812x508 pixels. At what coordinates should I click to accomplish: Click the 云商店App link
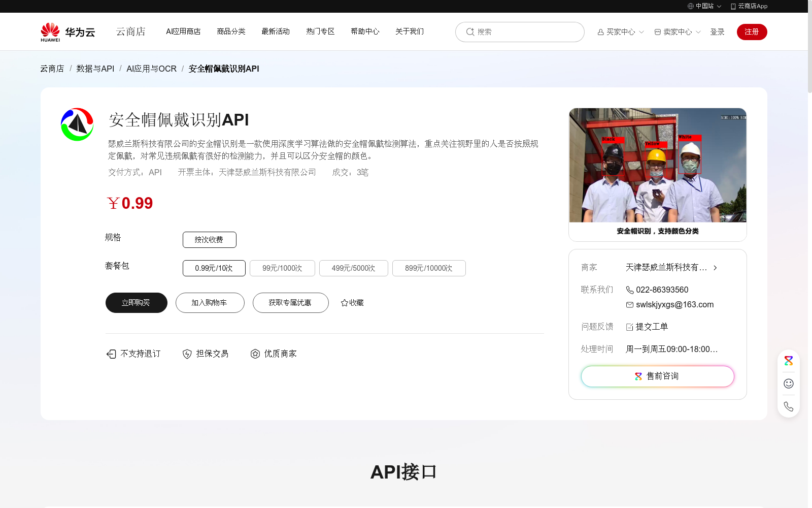coord(753,6)
